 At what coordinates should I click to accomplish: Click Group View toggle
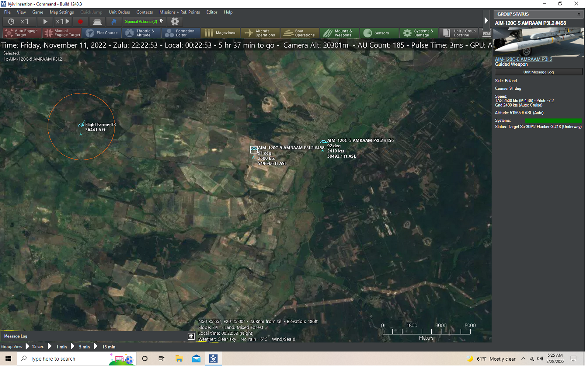tap(12, 347)
